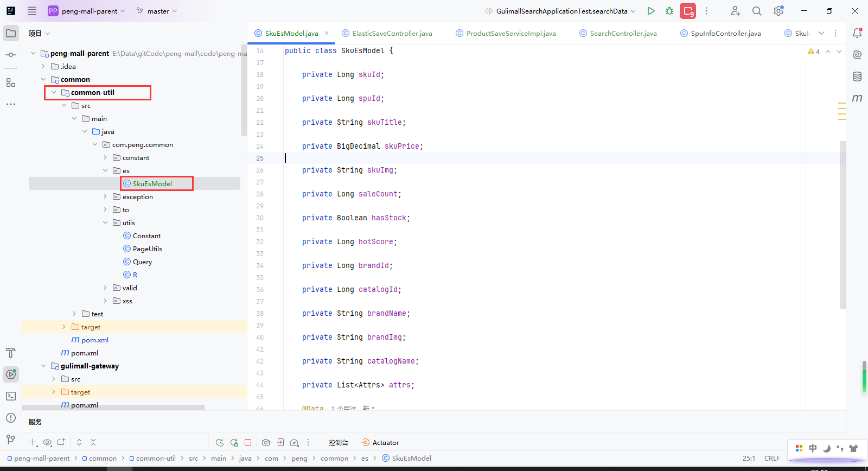The image size is (868, 471).
Task: Show more tool windows ellipsis in the left sidebar
Action: 11,104
